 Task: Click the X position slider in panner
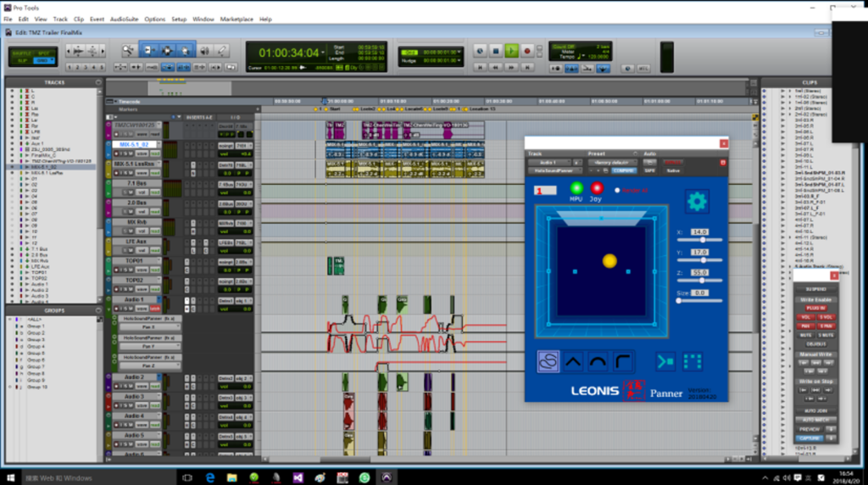point(699,240)
